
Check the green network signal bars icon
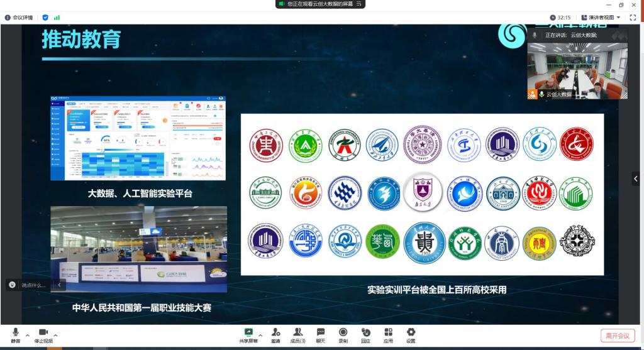coord(57,18)
